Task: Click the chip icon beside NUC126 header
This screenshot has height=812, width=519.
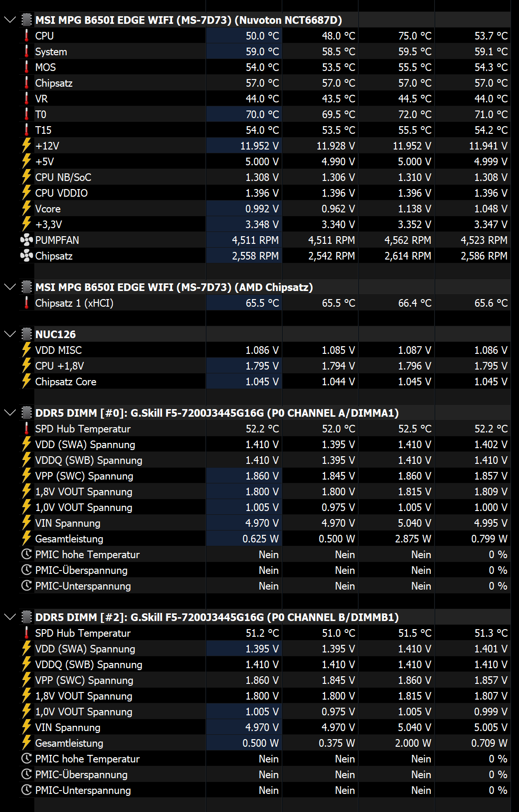Action: (x=27, y=334)
